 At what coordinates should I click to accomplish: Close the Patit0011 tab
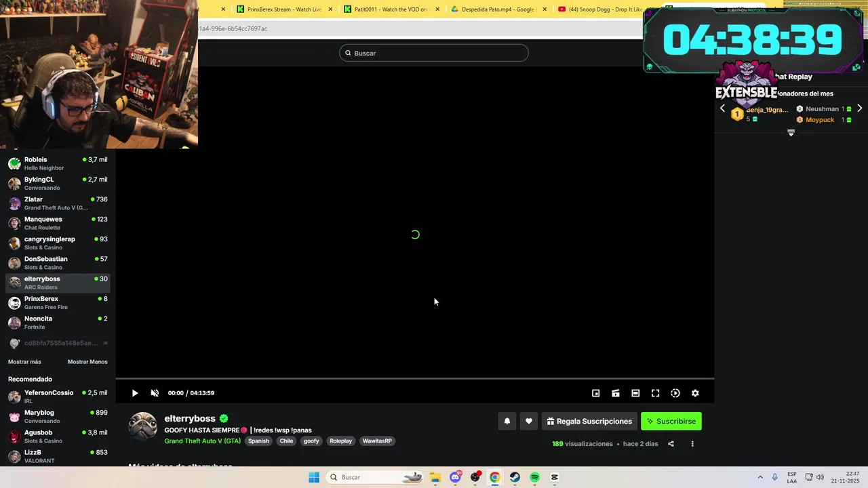(x=437, y=9)
